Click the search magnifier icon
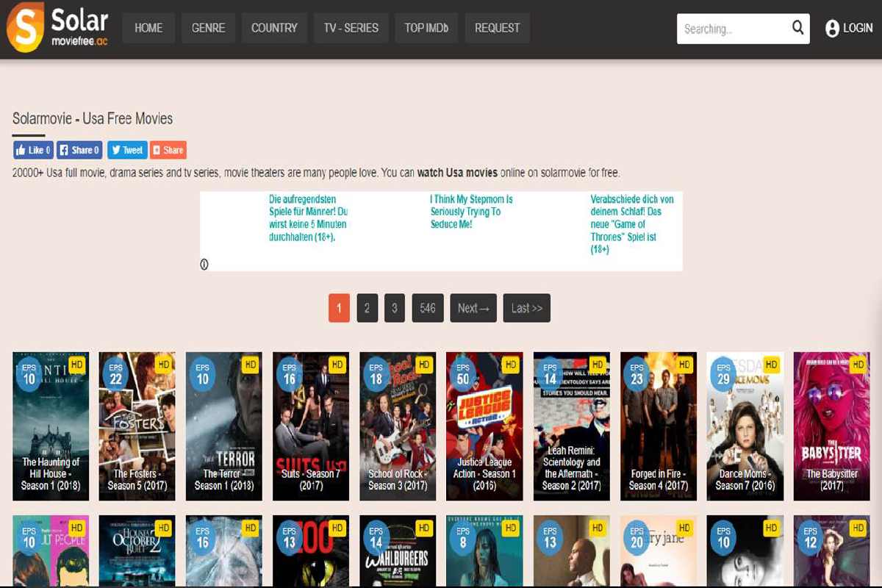882x588 pixels. pos(797,28)
